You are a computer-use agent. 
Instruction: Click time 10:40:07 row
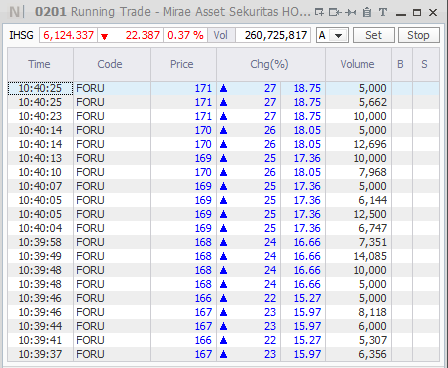point(40,186)
